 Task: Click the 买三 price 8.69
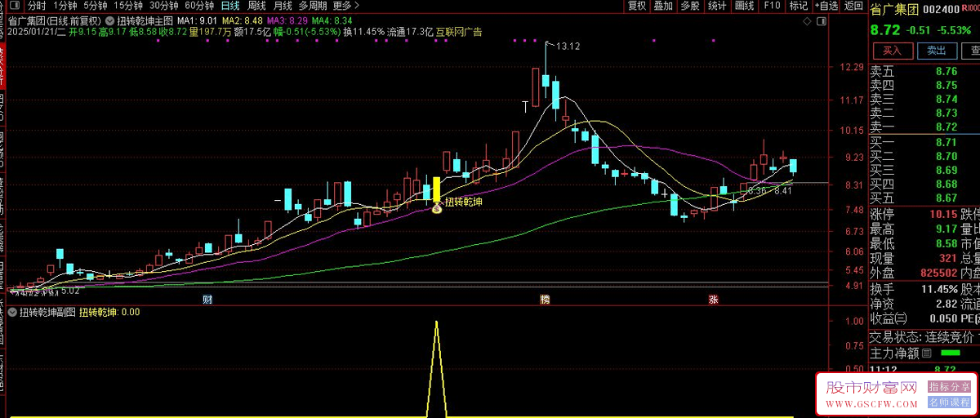click(x=947, y=171)
